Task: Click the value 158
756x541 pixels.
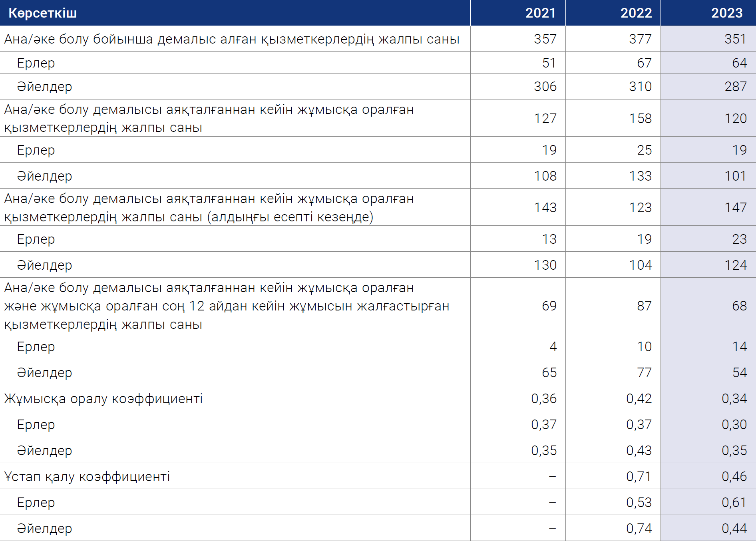Action: (640, 119)
